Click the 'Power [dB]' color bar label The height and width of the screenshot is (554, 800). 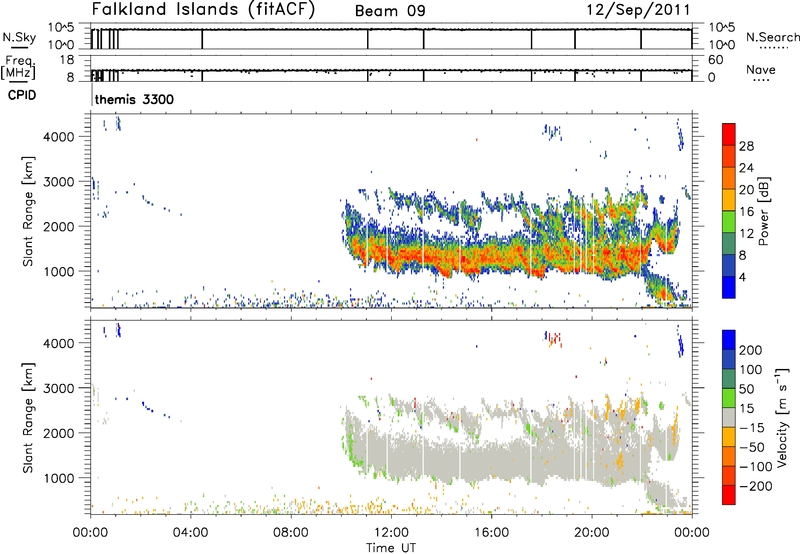(x=763, y=211)
